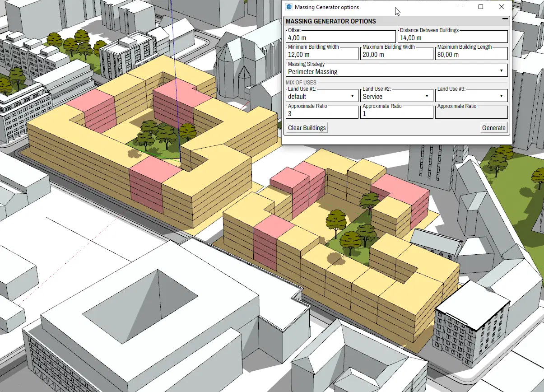Select the Maximum Building Length field
544x392 pixels.
click(471, 53)
